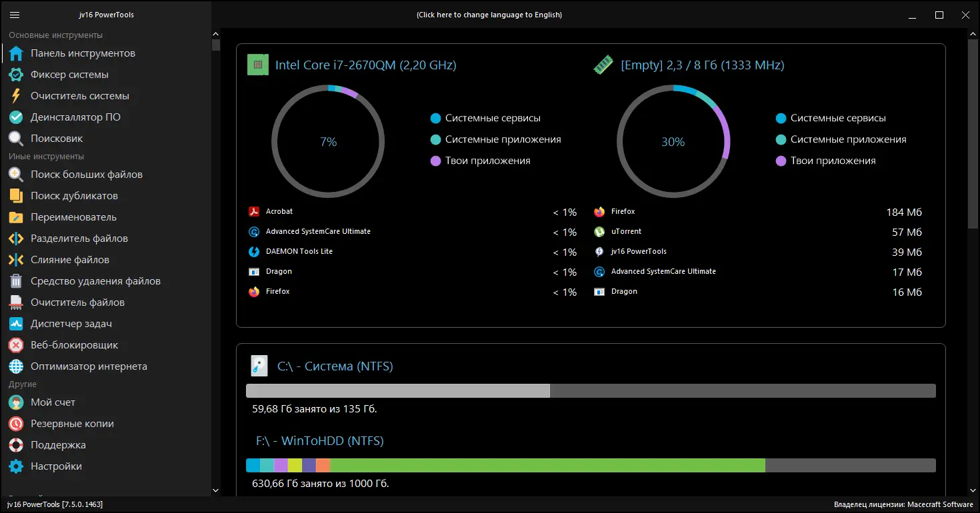Select the Поиск больших файлов sidebar label
Image resolution: width=980 pixels, height=513 pixels.
(87, 175)
